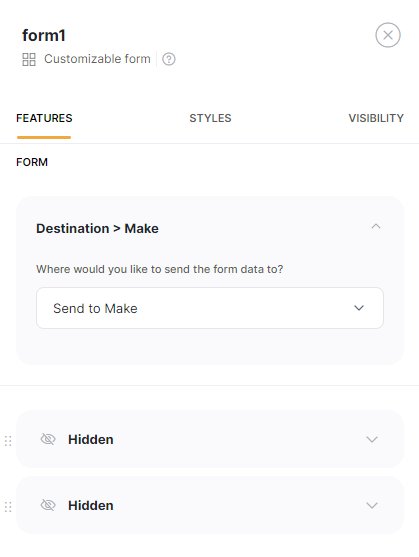Toggle the second Hidden field's crossed-eye icon
The width and height of the screenshot is (419, 557).
[48, 505]
